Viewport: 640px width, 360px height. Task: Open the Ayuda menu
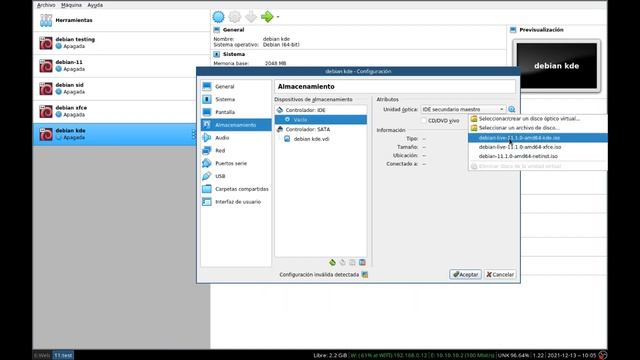[95, 5]
